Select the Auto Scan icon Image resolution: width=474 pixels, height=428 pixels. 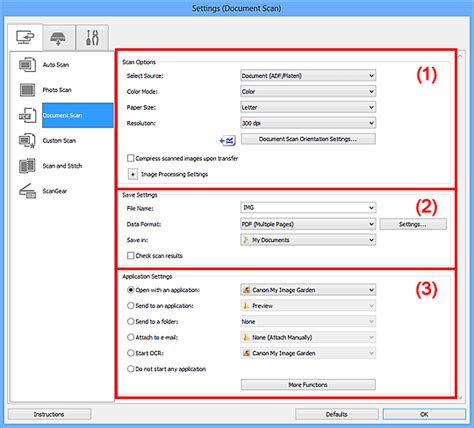click(x=27, y=65)
